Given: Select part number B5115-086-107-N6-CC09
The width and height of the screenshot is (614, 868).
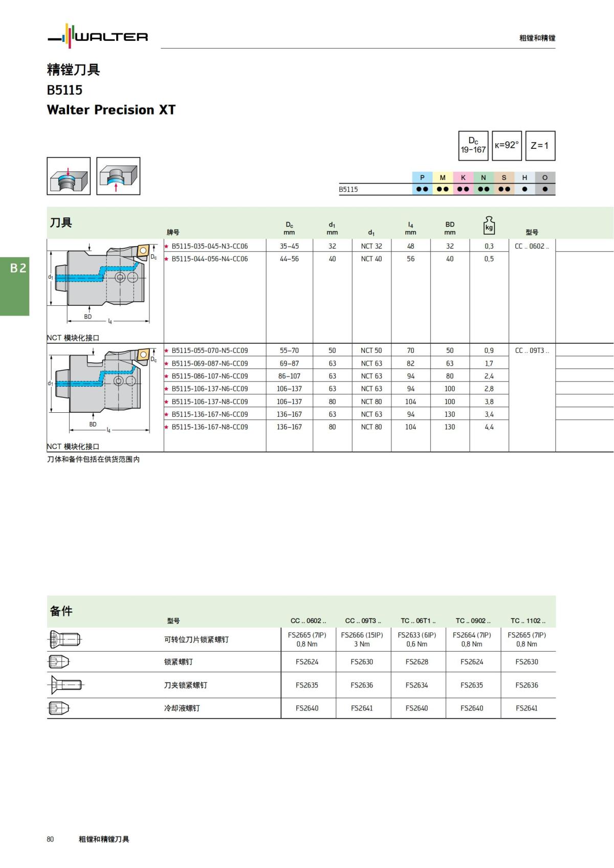Looking at the screenshot, I should pyautogui.click(x=210, y=376).
